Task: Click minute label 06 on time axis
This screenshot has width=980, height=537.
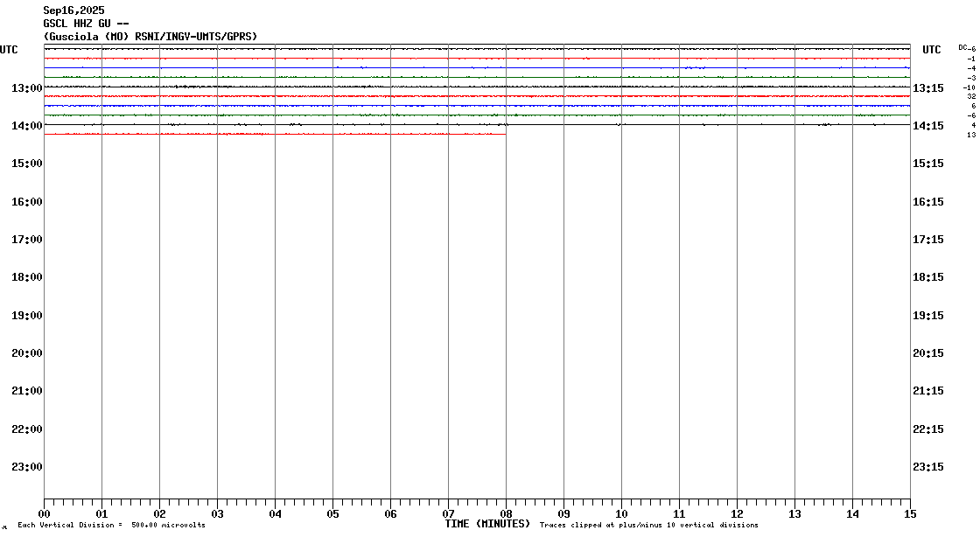Action: (390, 514)
